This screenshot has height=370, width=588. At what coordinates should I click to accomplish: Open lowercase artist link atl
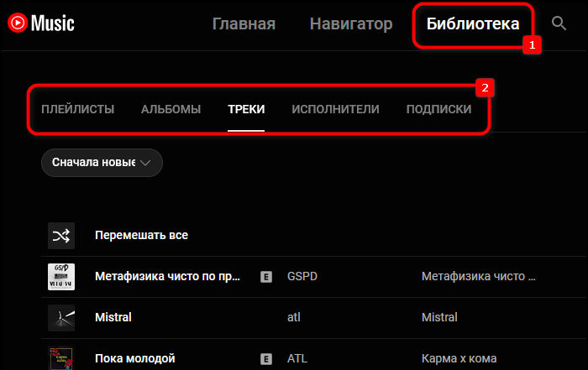(x=294, y=317)
